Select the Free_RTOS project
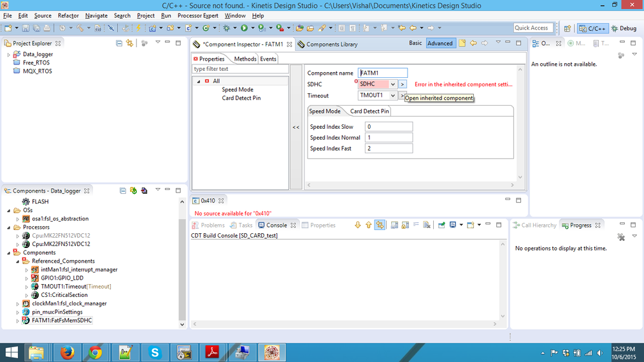Image resolution: width=644 pixels, height=362 pixels. [36, 62]
